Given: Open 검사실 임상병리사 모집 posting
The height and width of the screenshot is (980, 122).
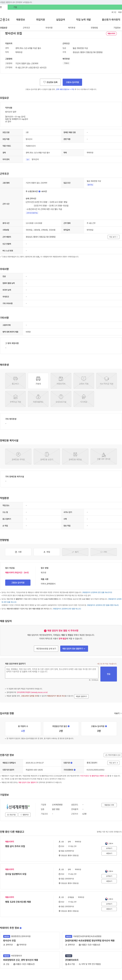Looking at the screenshot, I should coord(16,874).
